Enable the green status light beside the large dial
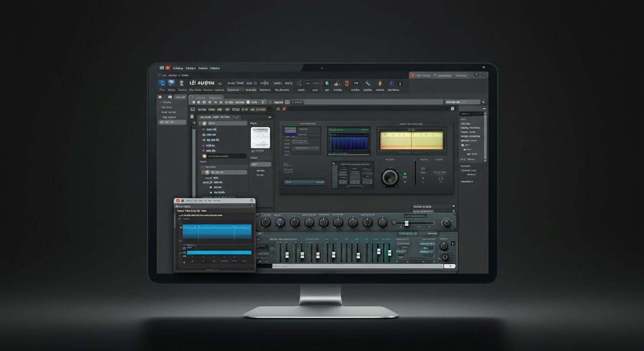This screenshot has height=351, width=644. [405, 174]
